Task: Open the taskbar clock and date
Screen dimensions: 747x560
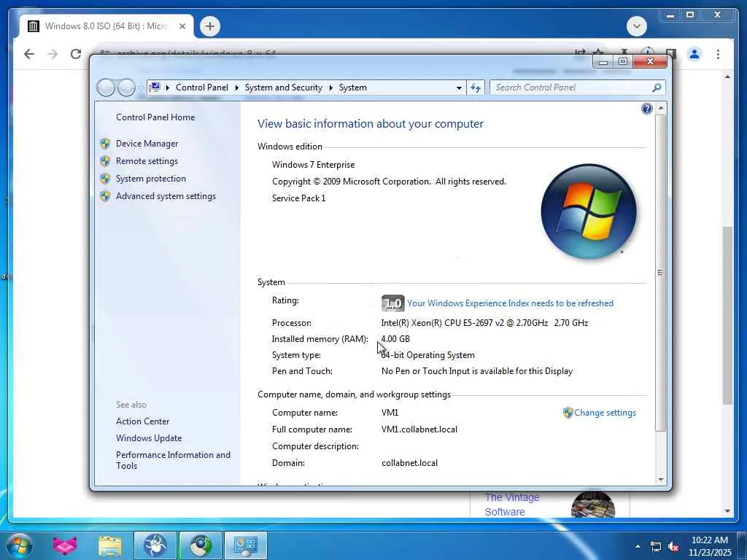Action: point(710,546)
